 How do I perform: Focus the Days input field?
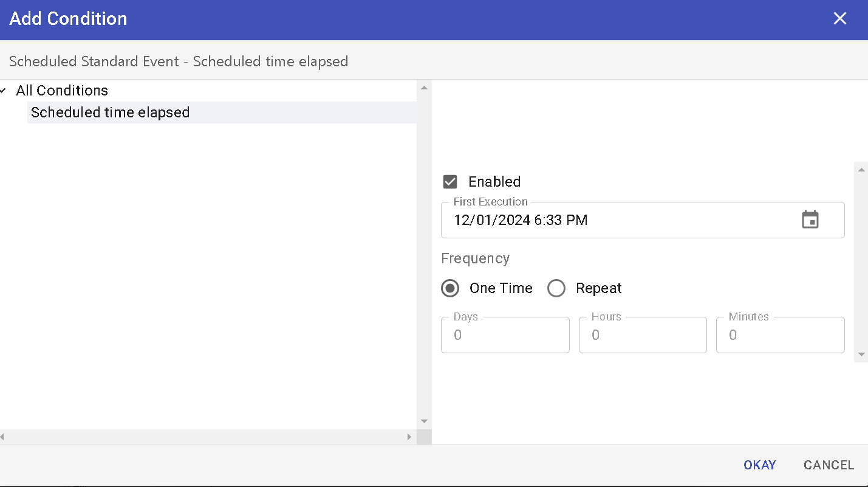[x=505, y=335]
